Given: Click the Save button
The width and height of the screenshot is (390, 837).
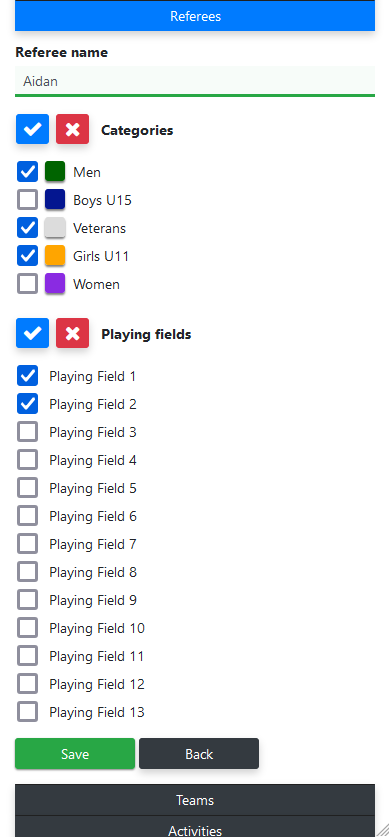Looking at the screenshot, I should (x=75, y=754).
